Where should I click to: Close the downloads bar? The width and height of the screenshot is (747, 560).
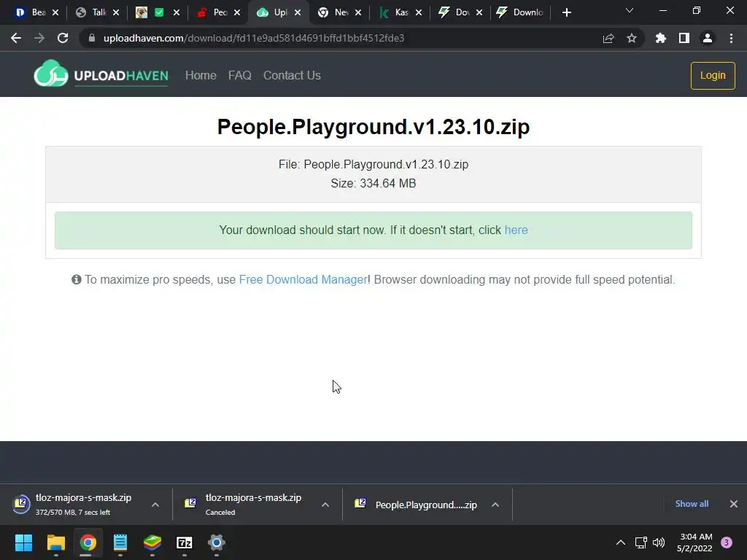coord(734,504)
